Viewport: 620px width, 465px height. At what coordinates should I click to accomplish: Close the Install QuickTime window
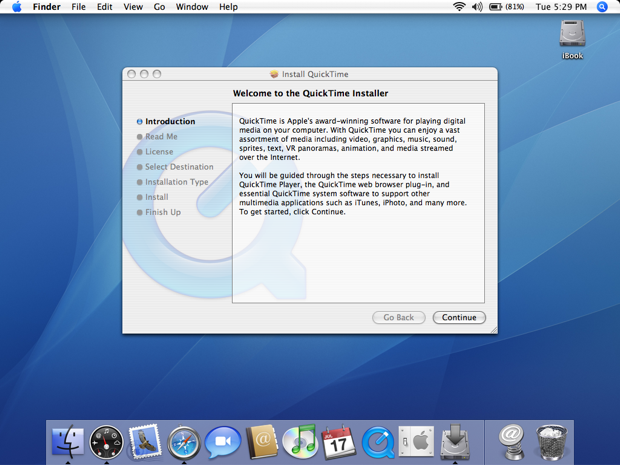[132, 74]
